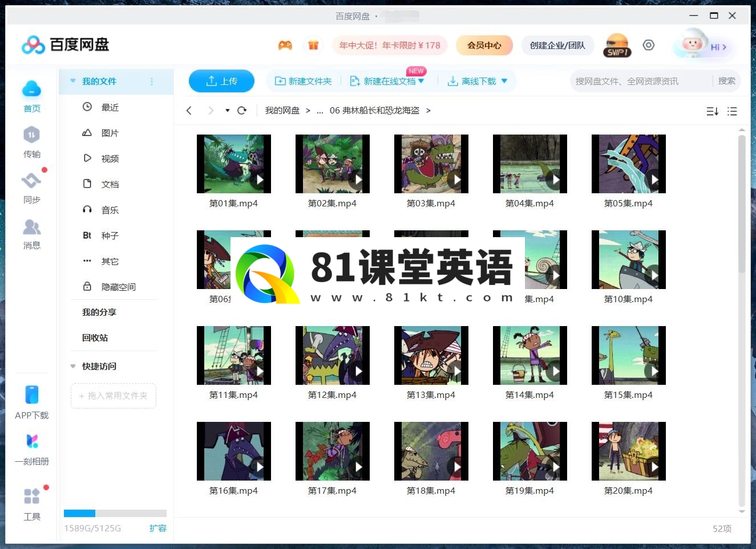Image resolution: width=756 pixels, height=549 pixels.
Task: Click the game controller icon in header
Action: (x=285, y=45)
